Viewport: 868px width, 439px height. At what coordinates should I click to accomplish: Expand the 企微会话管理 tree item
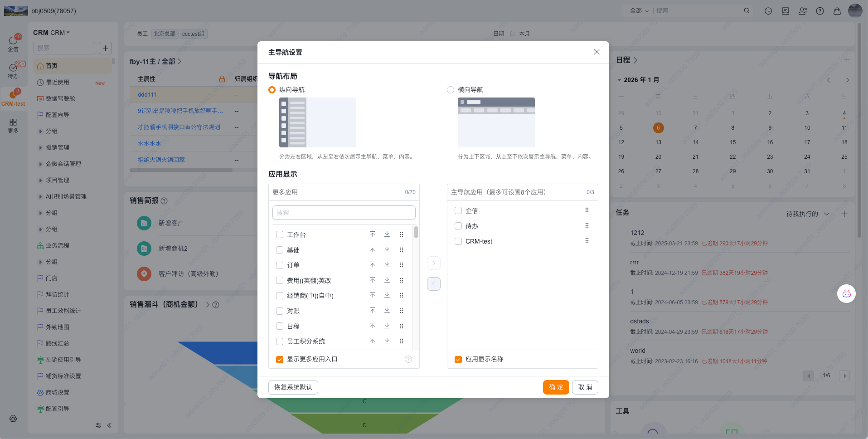(41, 164)
